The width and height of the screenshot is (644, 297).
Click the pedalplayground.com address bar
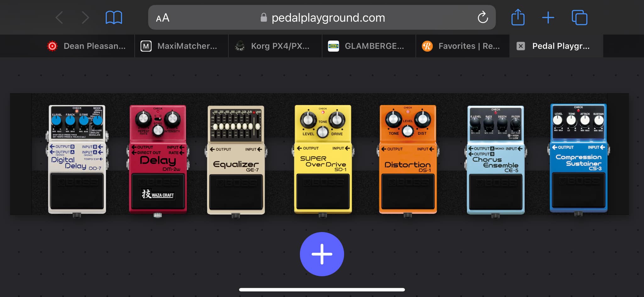pyautogui.click(x=322, y=17)
